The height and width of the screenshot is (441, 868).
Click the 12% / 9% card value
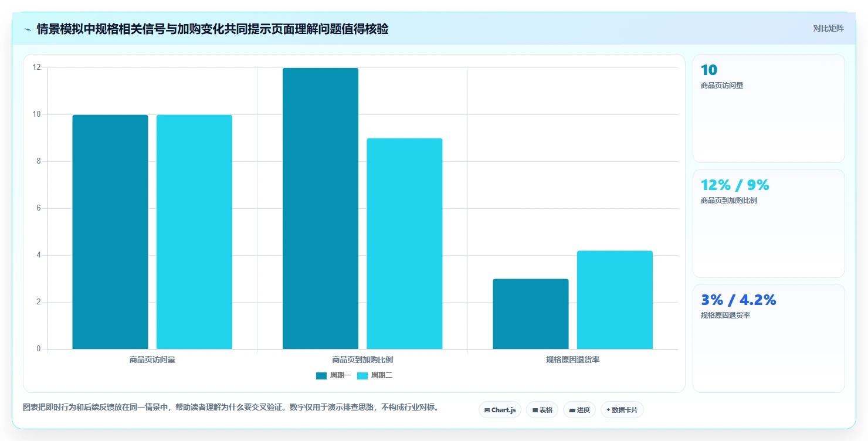(x=735, y=185)
